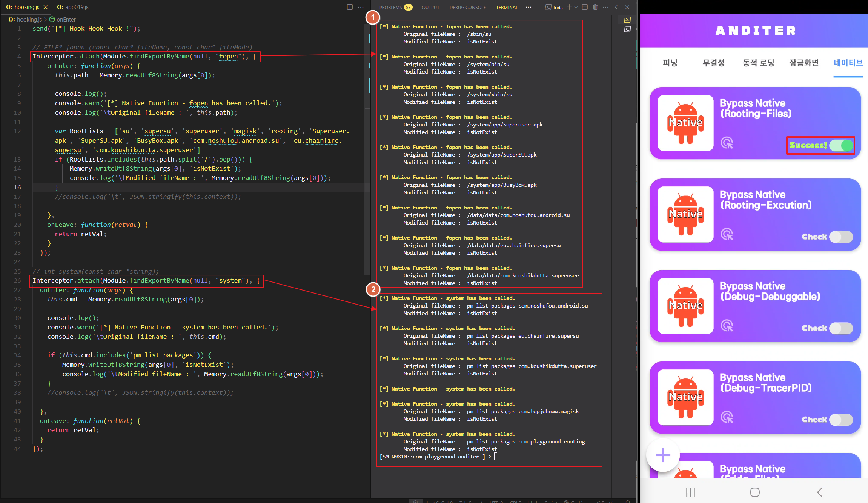Tap the floating plus button

point(663,455)
